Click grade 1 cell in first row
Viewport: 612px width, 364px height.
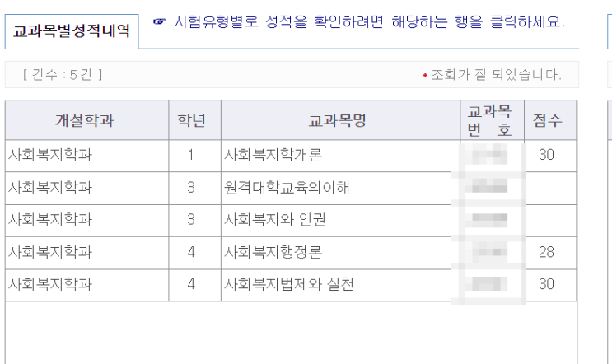(191, 155)
